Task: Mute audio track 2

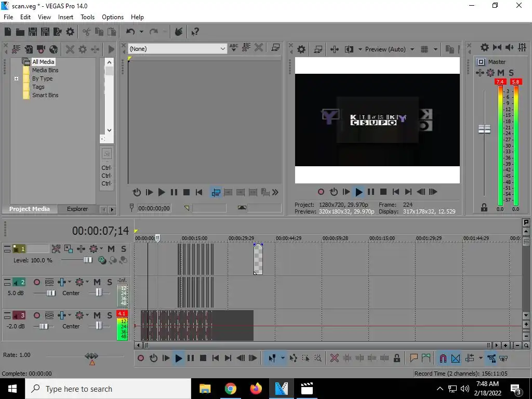Action: point(97,282)
